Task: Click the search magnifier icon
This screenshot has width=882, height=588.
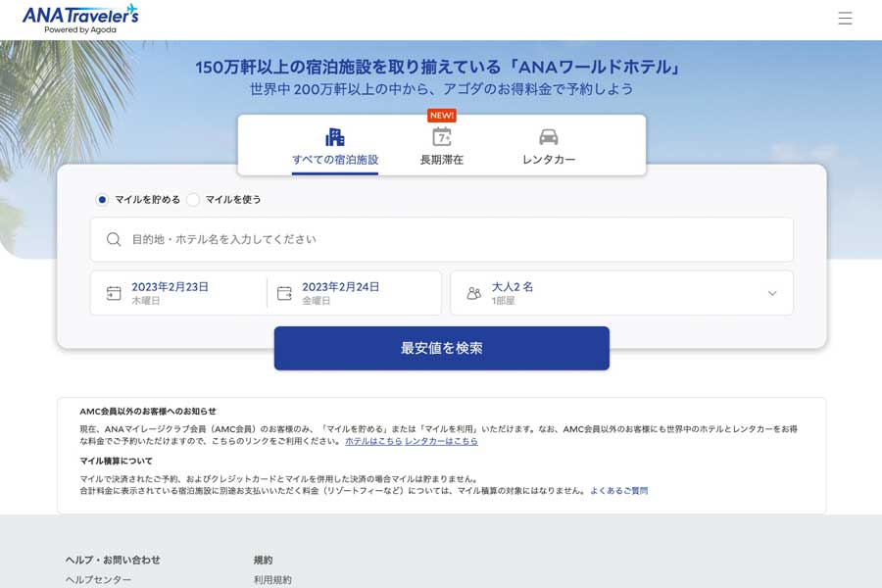Action: pos(114,239)
